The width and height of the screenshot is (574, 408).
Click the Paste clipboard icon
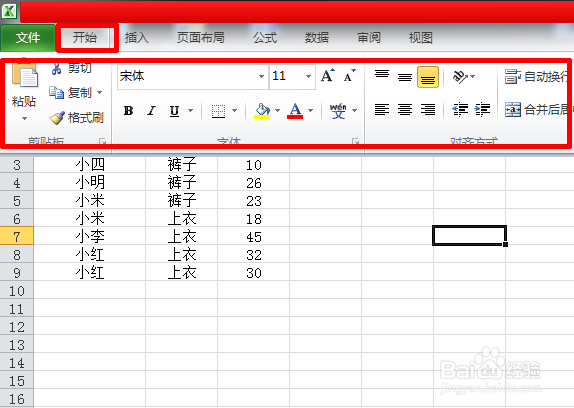25,75
